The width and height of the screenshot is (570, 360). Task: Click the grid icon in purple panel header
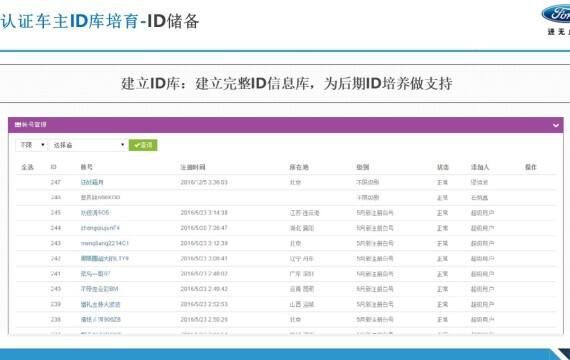coord(18,125)
